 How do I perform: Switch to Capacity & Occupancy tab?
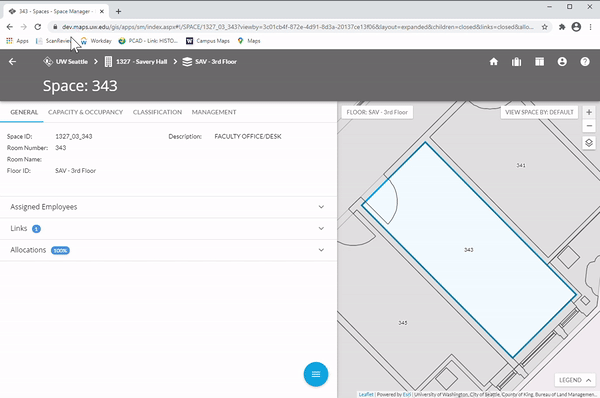[x=85, y=112]
